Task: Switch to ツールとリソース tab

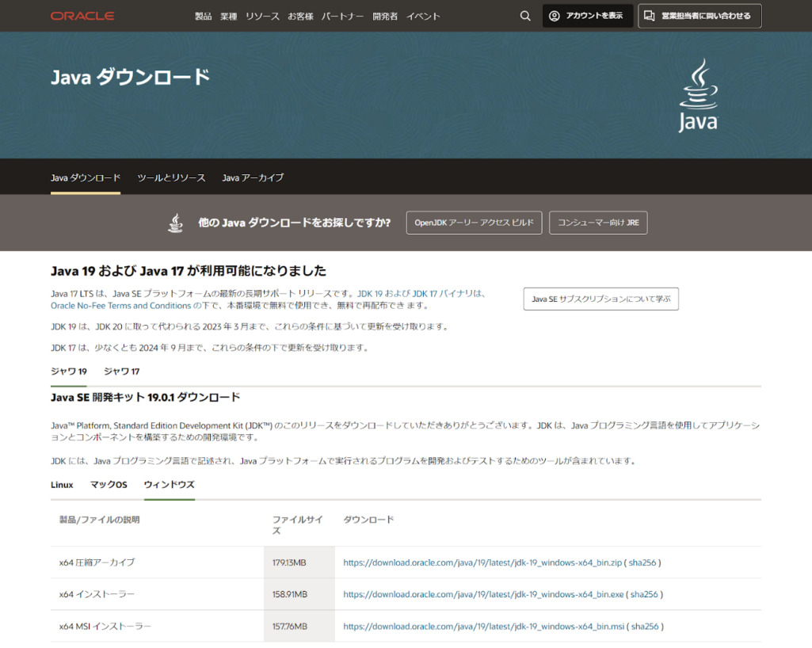Action: click(x=171, y=177)
